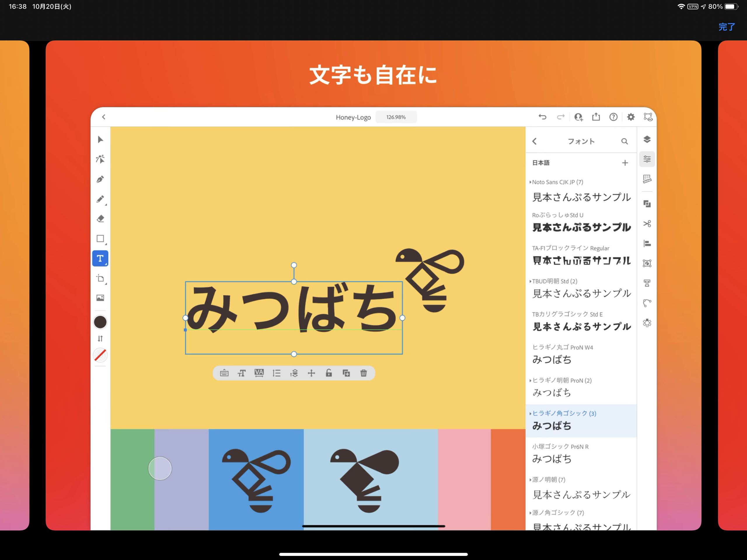Toggle the Properties panel icon
The height and width of the screenshot is (560, 747).
pyautogui.click(x=647, y=159)
